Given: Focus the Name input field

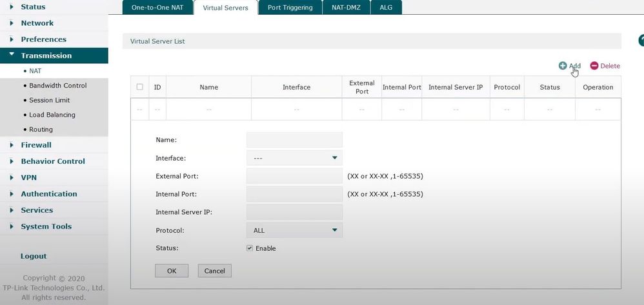Looking at the screenshot, I should pyautogui.click(x=294, y=140).
